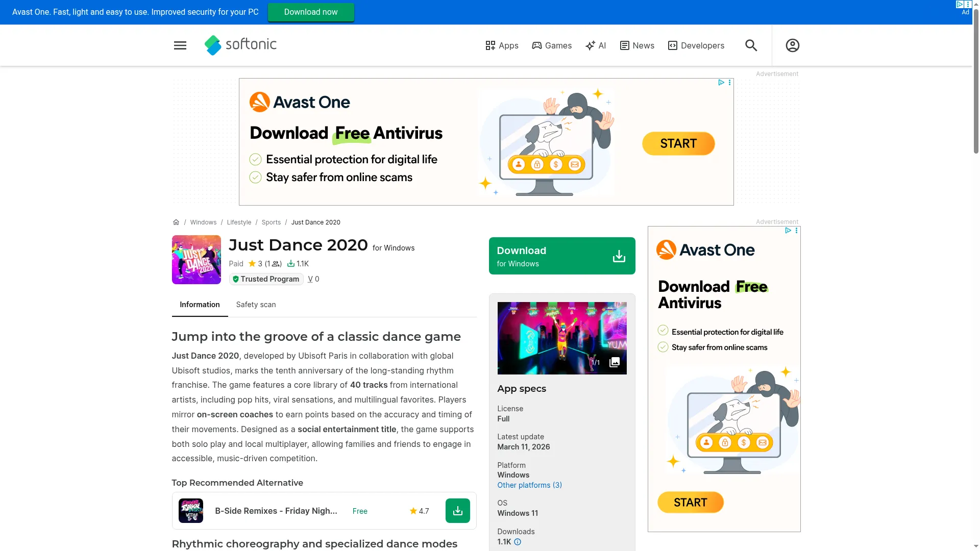
Task: Click START in the sidebar ad
Action: point(691,503)
